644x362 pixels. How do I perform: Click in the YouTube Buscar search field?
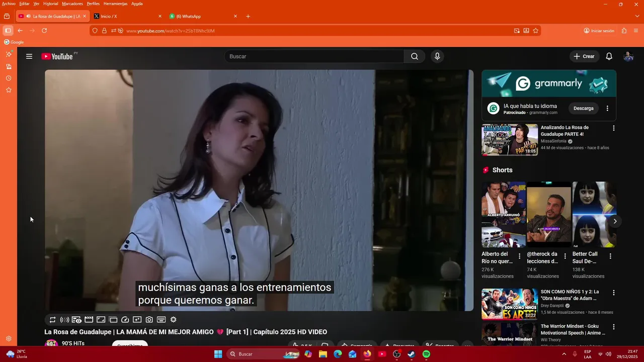pos(314,56)
